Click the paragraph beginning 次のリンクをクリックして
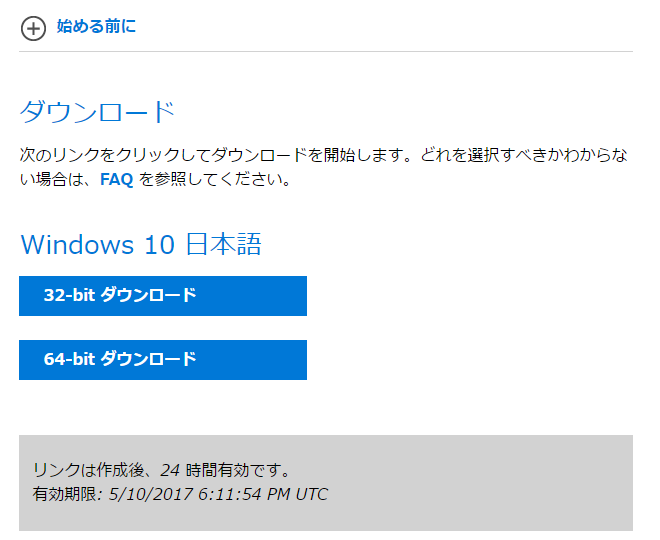Viewport: 660px width, 540px height. (x=324, y=167)
